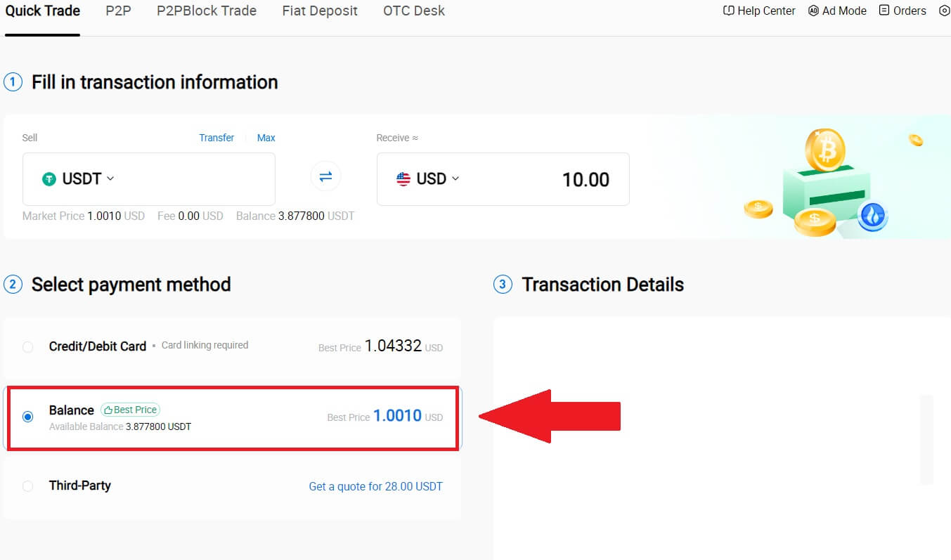Click the Transfer link

pos(216,138)
